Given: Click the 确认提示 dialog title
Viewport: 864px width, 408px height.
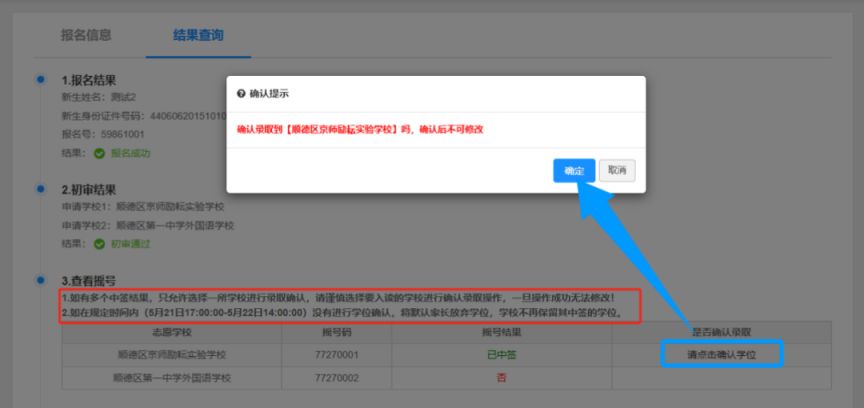Looking at the screenshot, I should coord(269,94).
